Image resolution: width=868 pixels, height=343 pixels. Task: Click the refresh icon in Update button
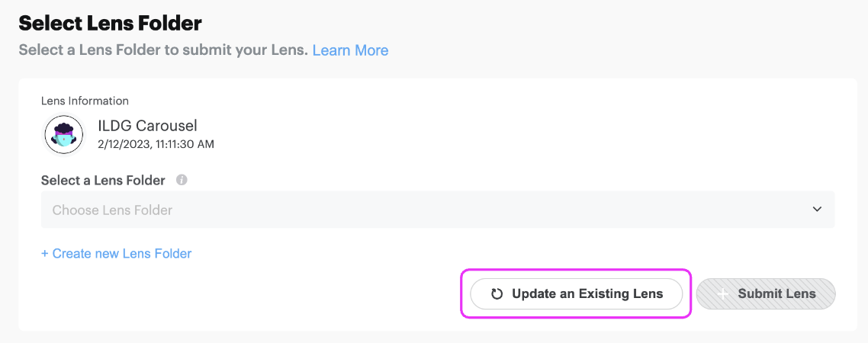(x=497, y=294)
